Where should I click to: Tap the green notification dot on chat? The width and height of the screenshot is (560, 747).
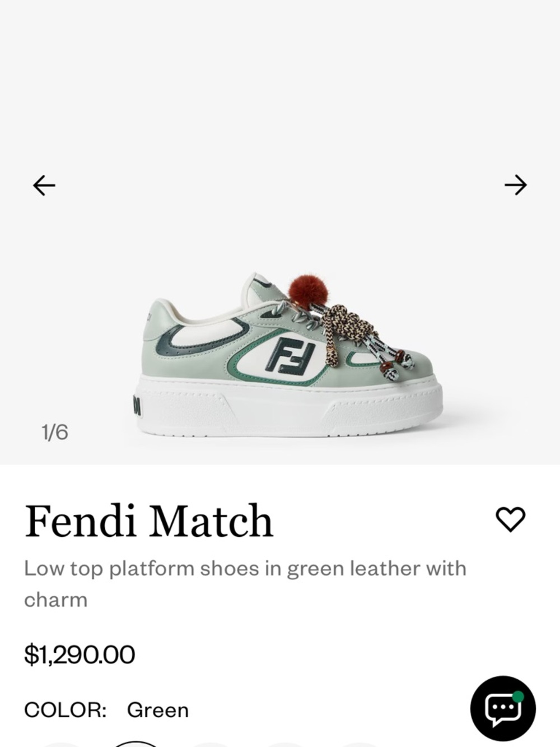point(518,697)
